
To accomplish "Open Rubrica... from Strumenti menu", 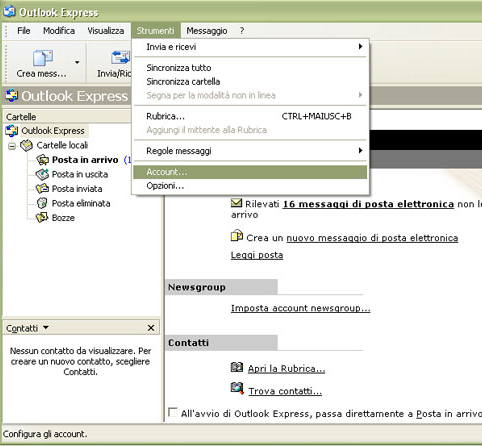I will point(250,116).
